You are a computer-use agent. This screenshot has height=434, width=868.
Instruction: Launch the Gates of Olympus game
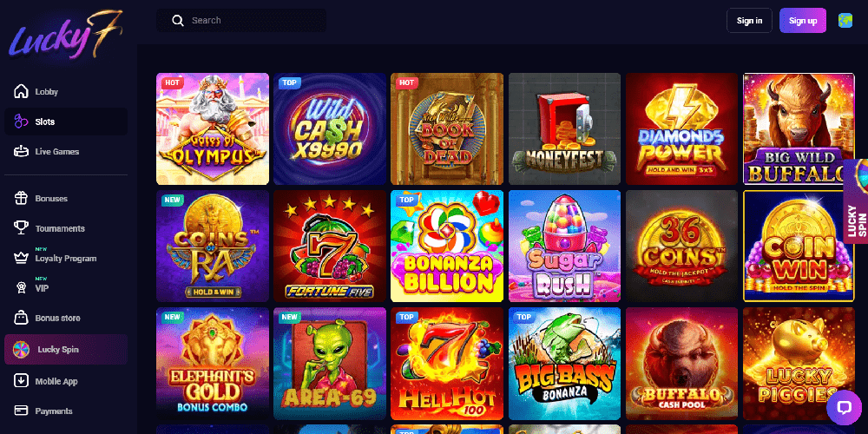[x=213, y=129]
